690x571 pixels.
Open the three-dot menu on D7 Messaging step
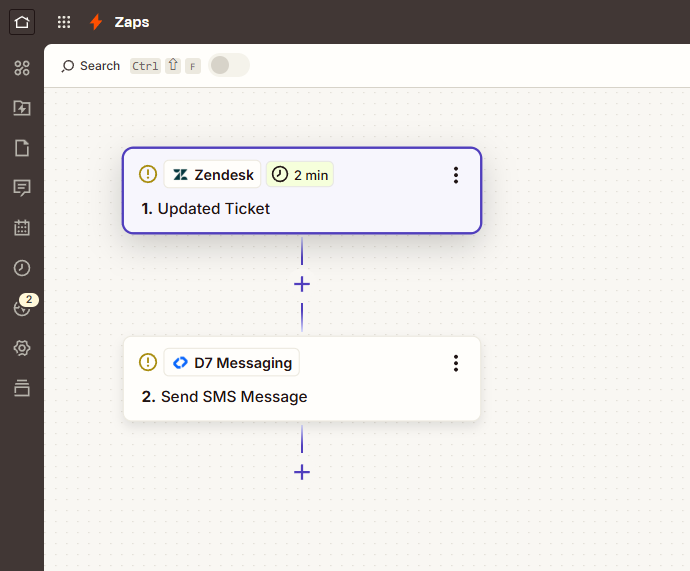pyautogui.click(x=456, y=363)
